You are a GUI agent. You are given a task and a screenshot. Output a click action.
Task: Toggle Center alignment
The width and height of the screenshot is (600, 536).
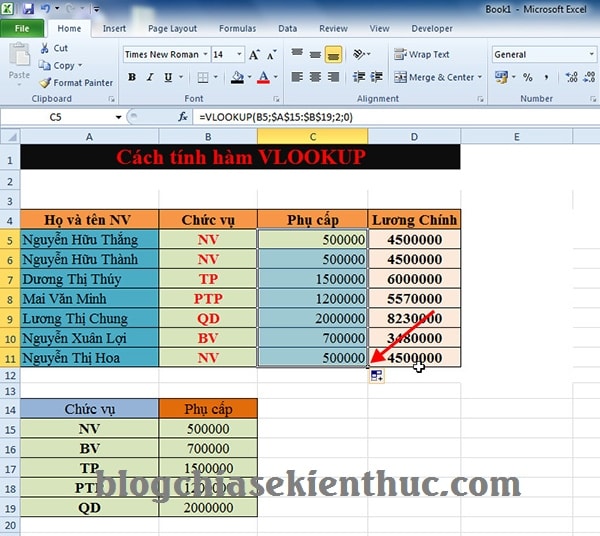click(315, 77)
